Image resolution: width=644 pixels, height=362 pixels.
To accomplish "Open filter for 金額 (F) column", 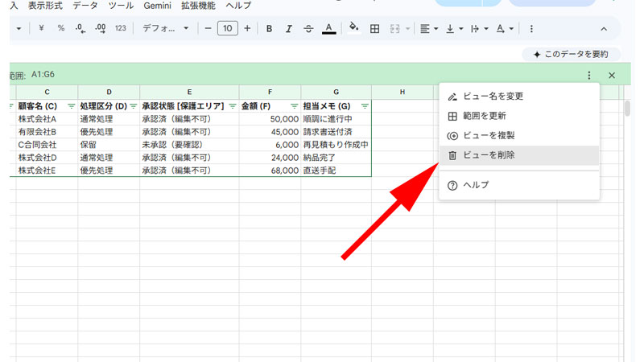I will (294, 106).
